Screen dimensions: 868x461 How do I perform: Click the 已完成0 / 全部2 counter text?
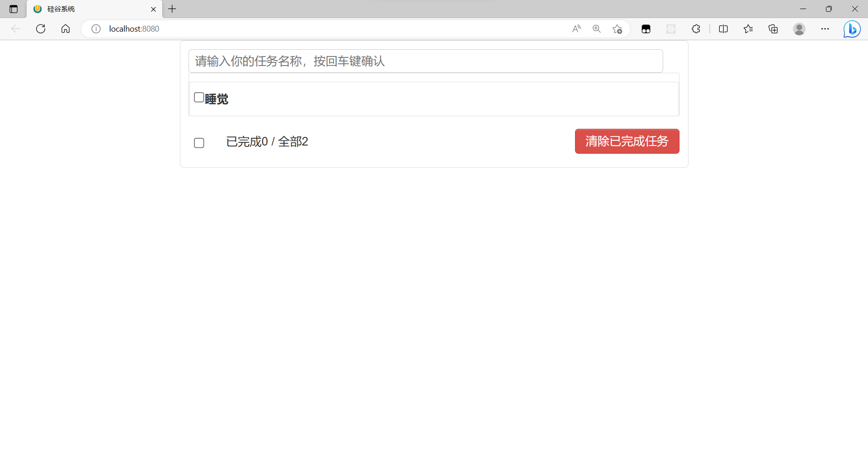pyautogui.click(x=267, y=141)
